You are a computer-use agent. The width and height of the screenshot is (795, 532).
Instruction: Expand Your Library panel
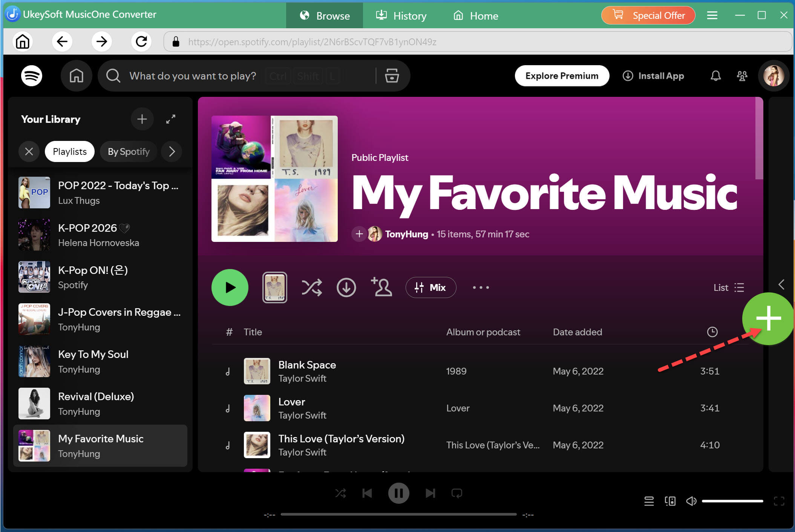[171, 119]
